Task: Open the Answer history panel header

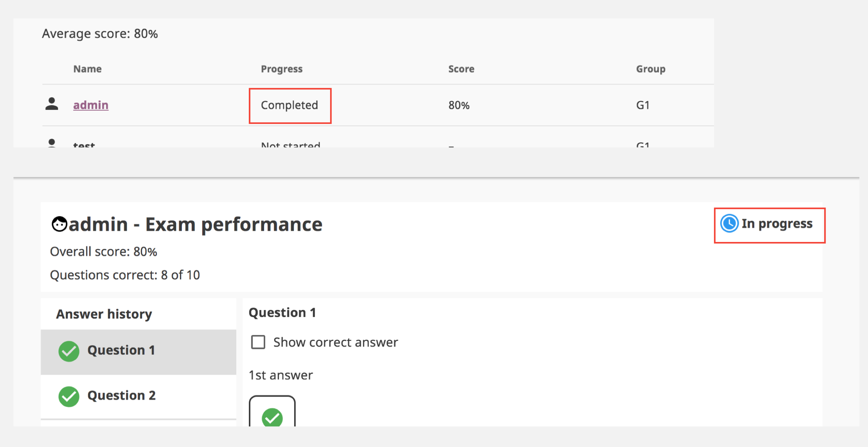Action: 104,314
